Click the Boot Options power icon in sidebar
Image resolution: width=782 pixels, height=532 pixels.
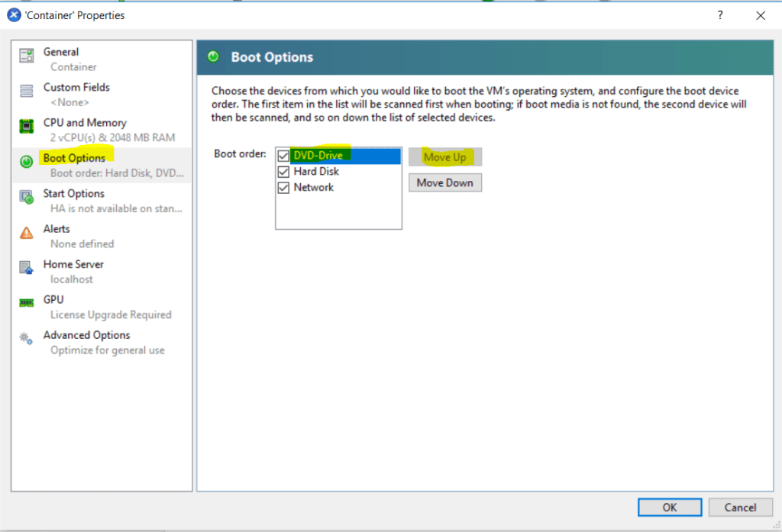pos(24,163)
